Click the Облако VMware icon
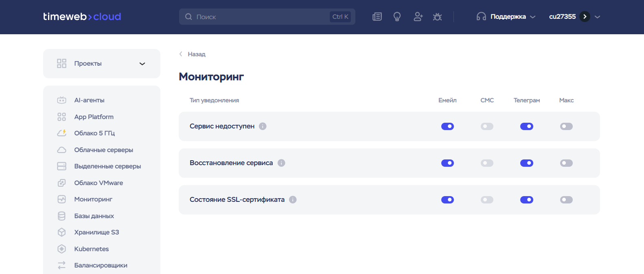Image resolution: width=644 pixels, height=274 pixels. [61, 183]
